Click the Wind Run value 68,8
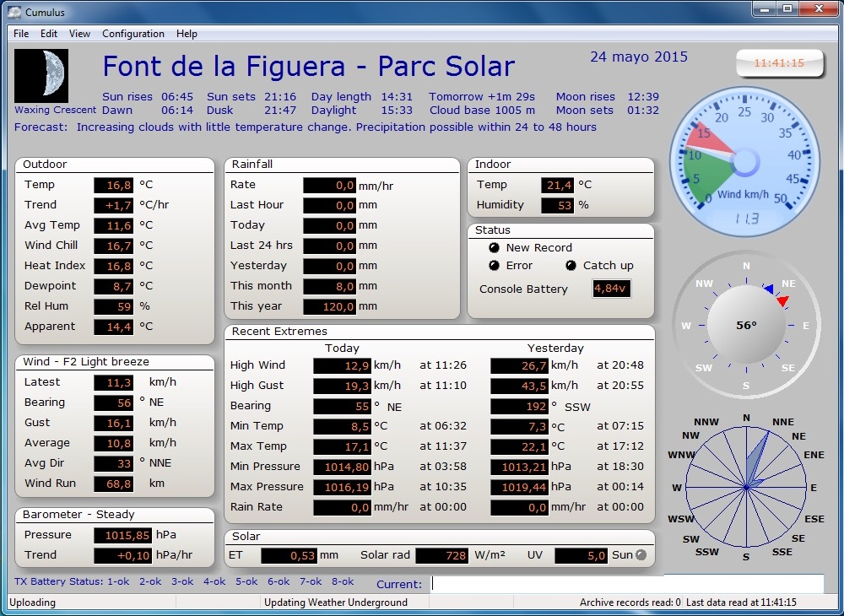The image size is (844, 616). click(114, 484)
